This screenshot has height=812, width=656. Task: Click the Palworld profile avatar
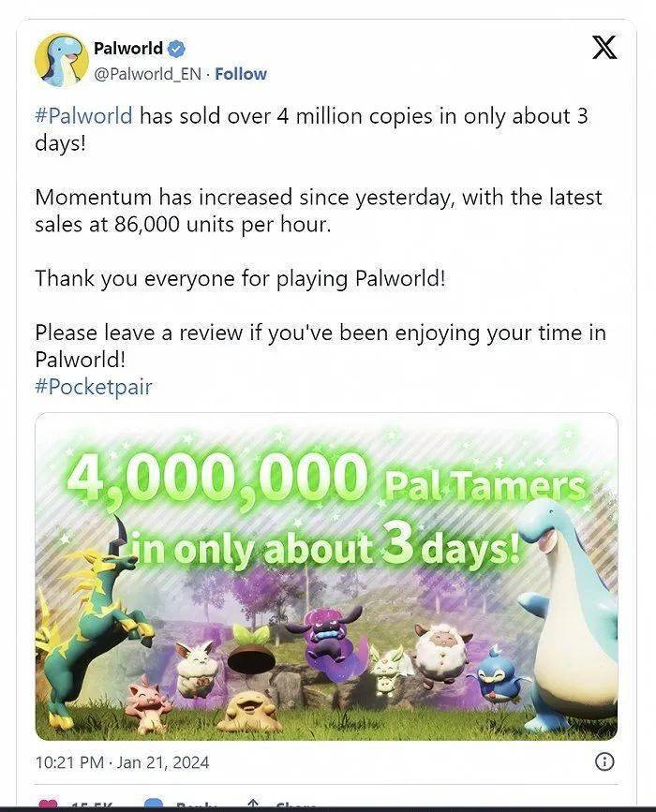[x=61, y=61]
